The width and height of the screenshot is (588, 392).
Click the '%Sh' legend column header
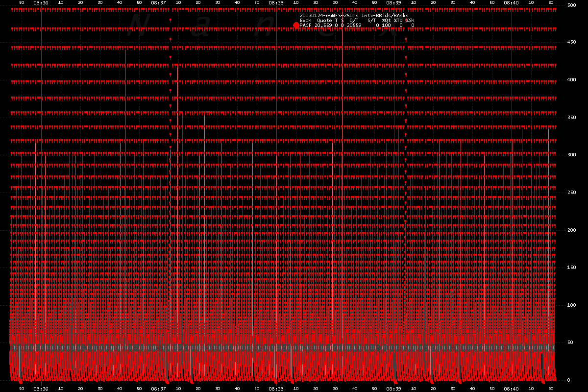[410, 21]
